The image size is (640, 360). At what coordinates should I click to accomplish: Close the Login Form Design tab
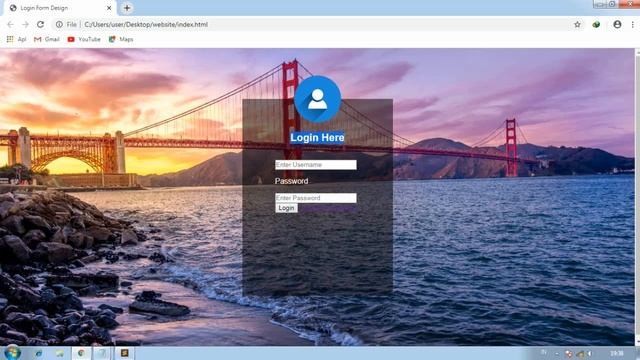pyautogui.click(x=109, y=8)
